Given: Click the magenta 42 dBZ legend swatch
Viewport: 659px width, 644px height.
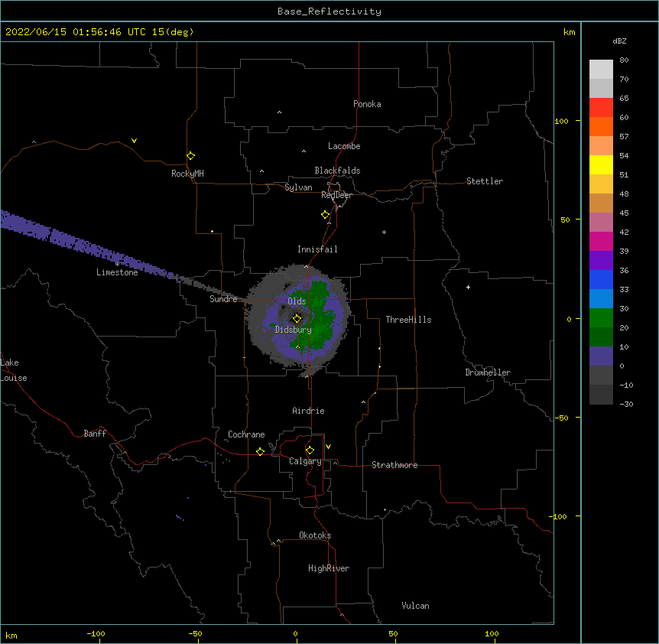Looking at the screenshot, I should 601,241.
